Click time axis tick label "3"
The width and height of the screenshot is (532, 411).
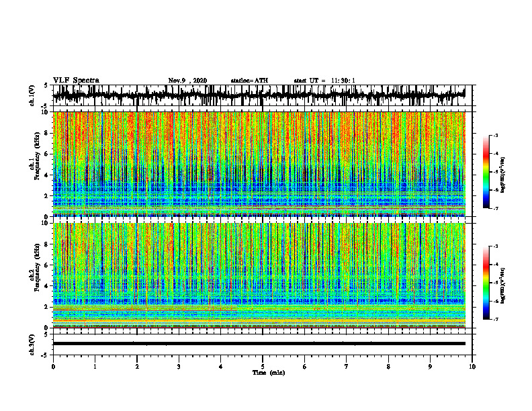(x=179, y=367)
